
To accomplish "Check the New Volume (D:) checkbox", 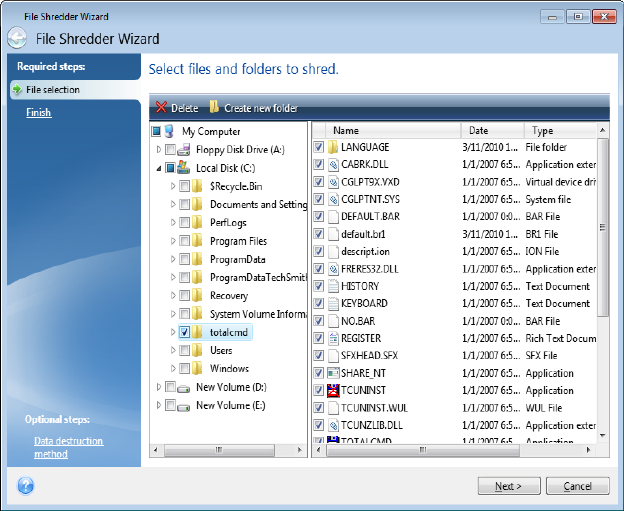I will 170,387.
